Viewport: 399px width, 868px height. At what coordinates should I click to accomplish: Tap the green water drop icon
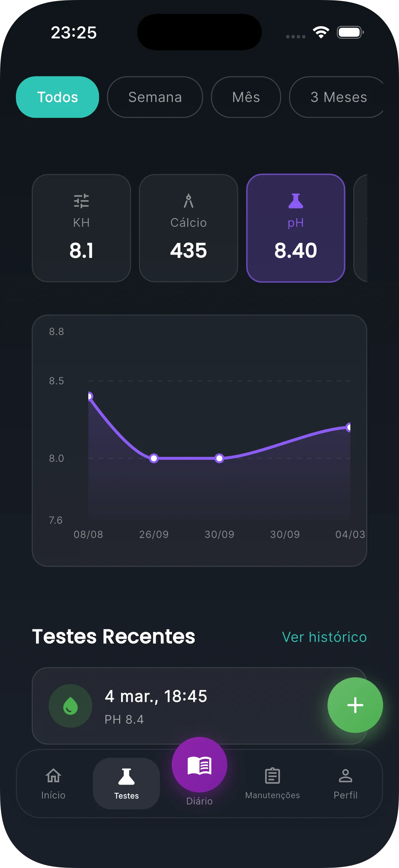(x=70, y=705)
